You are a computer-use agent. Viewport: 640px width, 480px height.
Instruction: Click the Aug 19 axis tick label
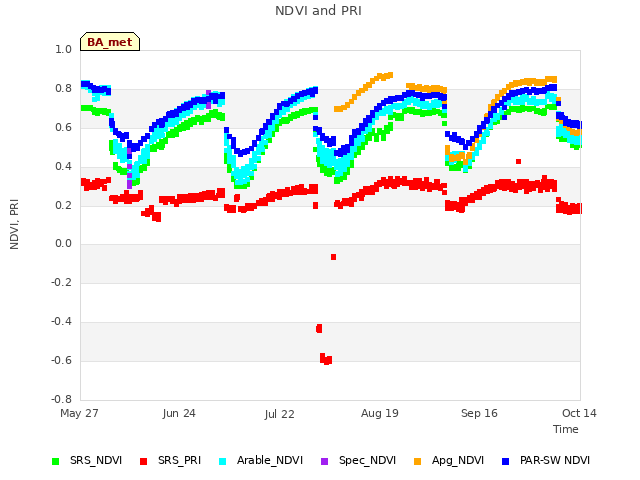[380, 413]
